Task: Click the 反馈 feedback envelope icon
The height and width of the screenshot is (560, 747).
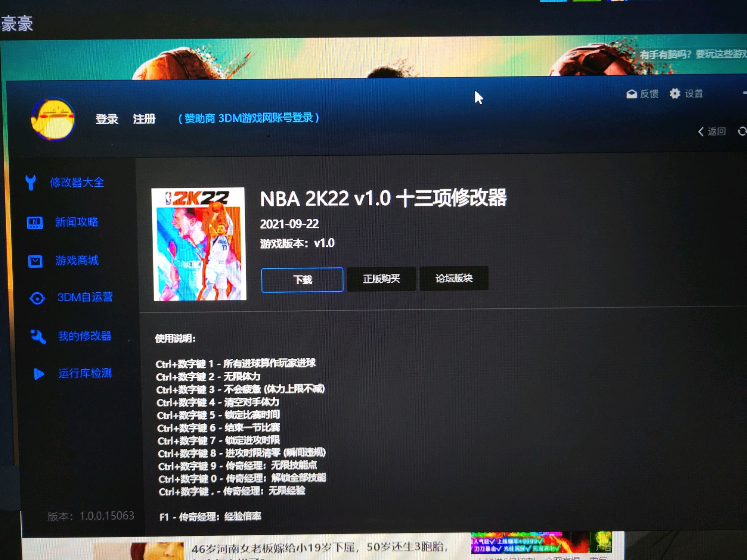Action: (632, 94)
